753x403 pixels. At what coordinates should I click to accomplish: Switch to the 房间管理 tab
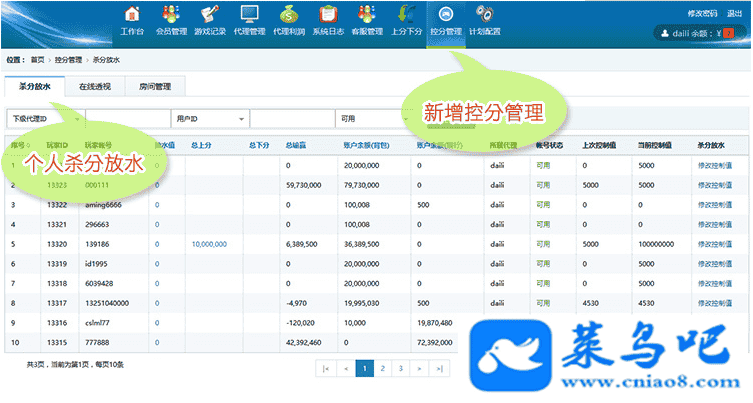(155, 87)
